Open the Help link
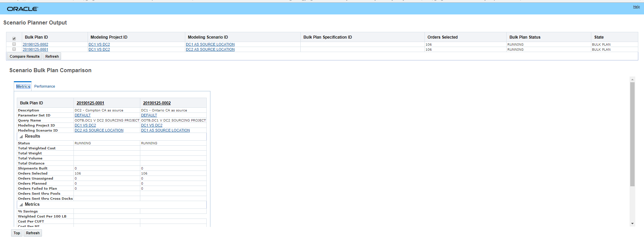Viewport: 644px width, 240px height. tap(636, 7)
